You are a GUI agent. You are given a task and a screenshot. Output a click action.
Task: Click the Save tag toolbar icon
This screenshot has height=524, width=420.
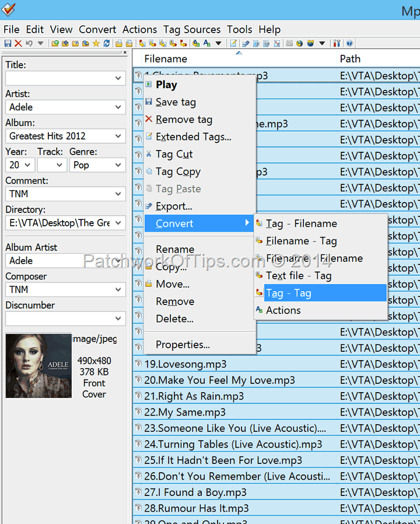[x=8, y=43]
